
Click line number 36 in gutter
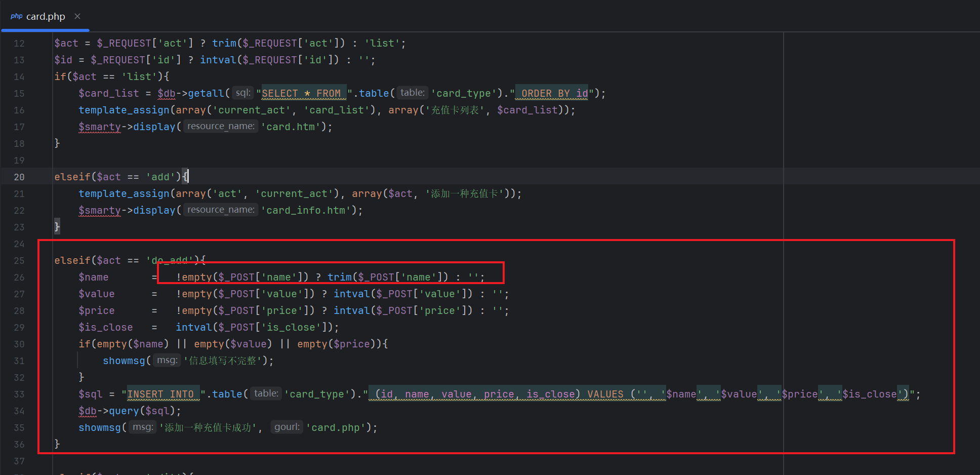pos(19,445)
